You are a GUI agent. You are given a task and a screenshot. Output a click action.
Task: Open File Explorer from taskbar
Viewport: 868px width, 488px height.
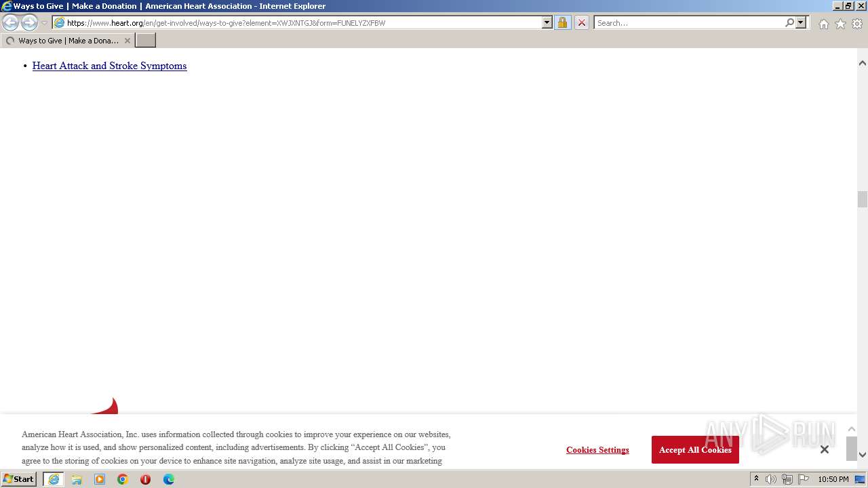(x=77, y=479)
